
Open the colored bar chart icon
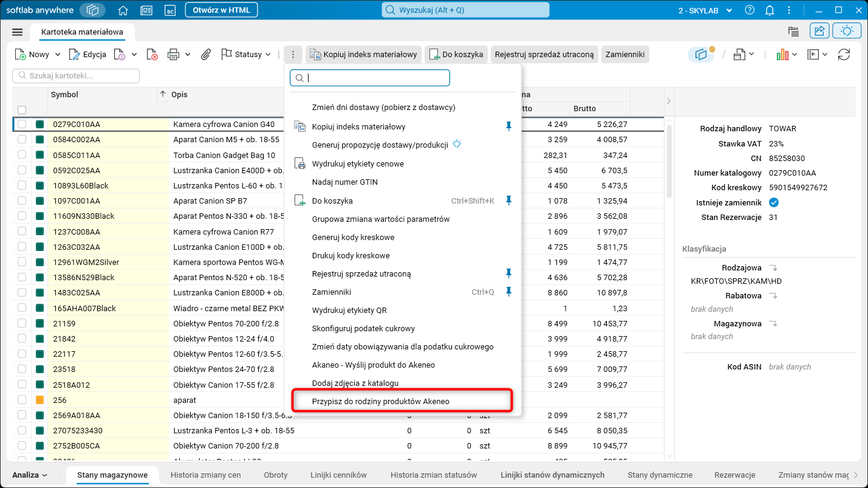click(782, 55)
